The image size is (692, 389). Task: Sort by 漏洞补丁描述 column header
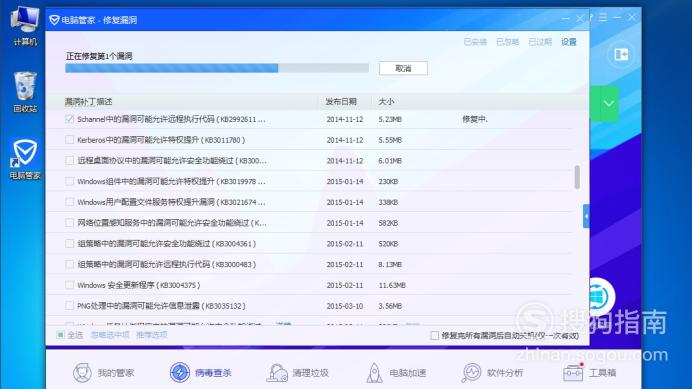coord(89,102)
